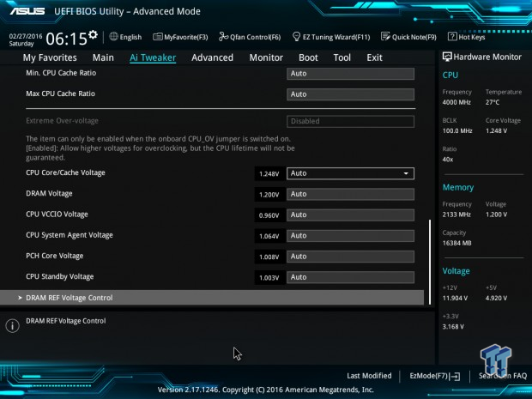The height and width of the screenshot is (399, 532).
Task: Click the 1.003V standby voltage readout
Action: tap(269, 277)
